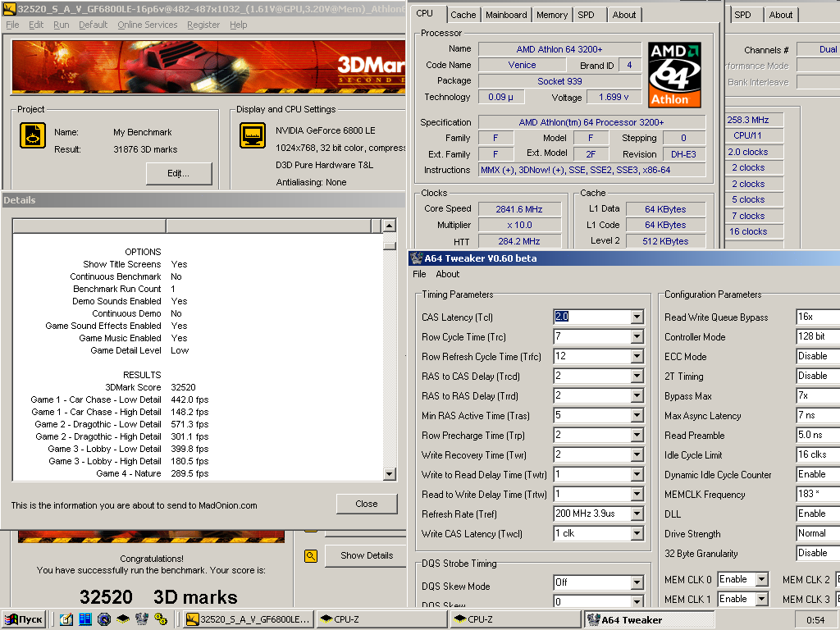
Task: Click the Read Write Queue Bypass field
Action: [818, 317]
